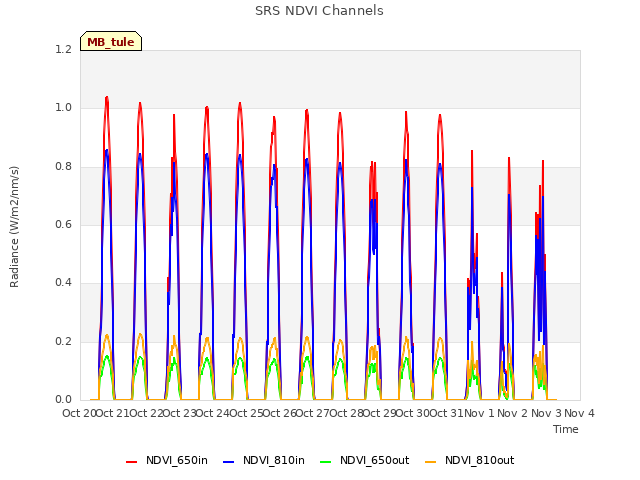Viewport: 640px width, 480px height.
Task: Click the 0.6 y-axis tick label
Action: click(x=63, y=224)
